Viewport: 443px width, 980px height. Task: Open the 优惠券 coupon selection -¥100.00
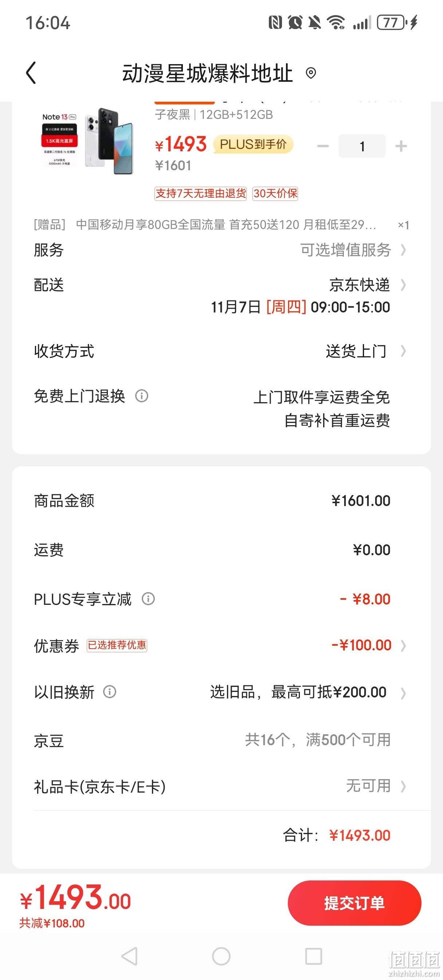[221, 646]
